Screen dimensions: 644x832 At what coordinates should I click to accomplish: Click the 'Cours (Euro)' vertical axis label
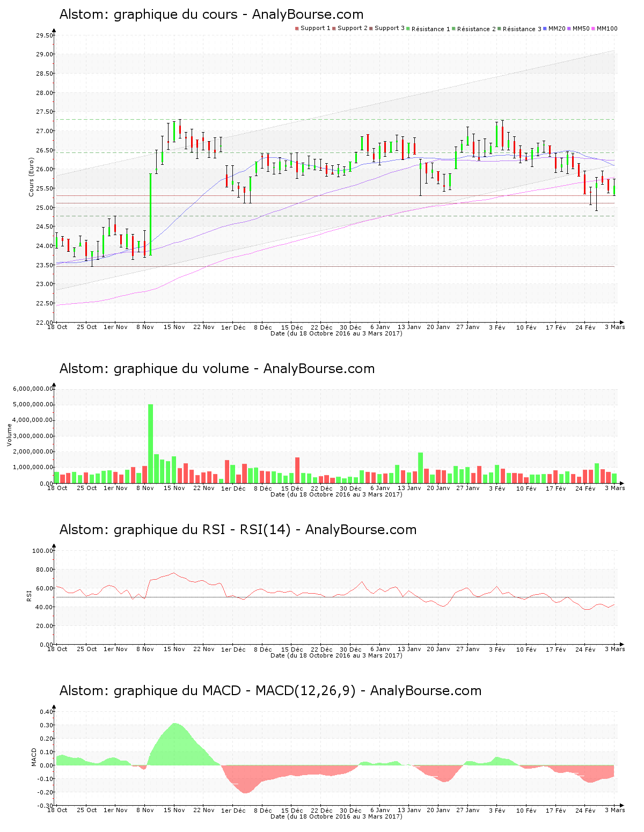[x=32, y=177]
